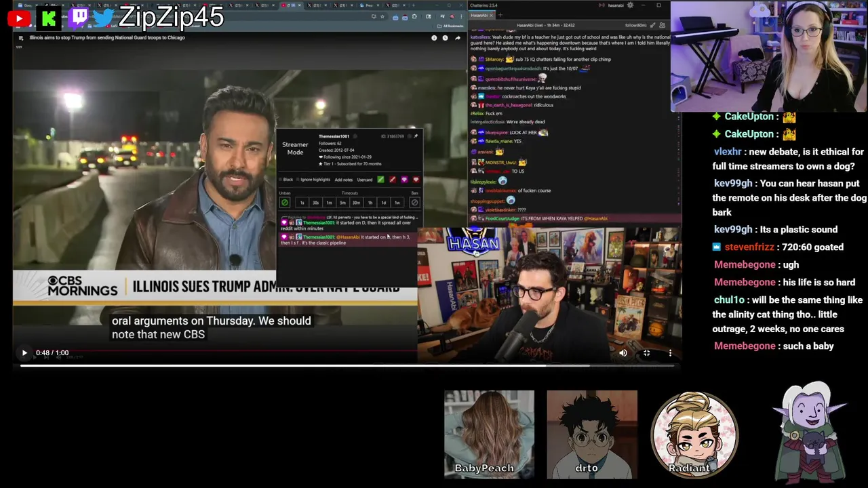The width and height of the screenshot is (868, 488).
Task: Share the video with the arrow icon
Action: (x=458, y=38)
